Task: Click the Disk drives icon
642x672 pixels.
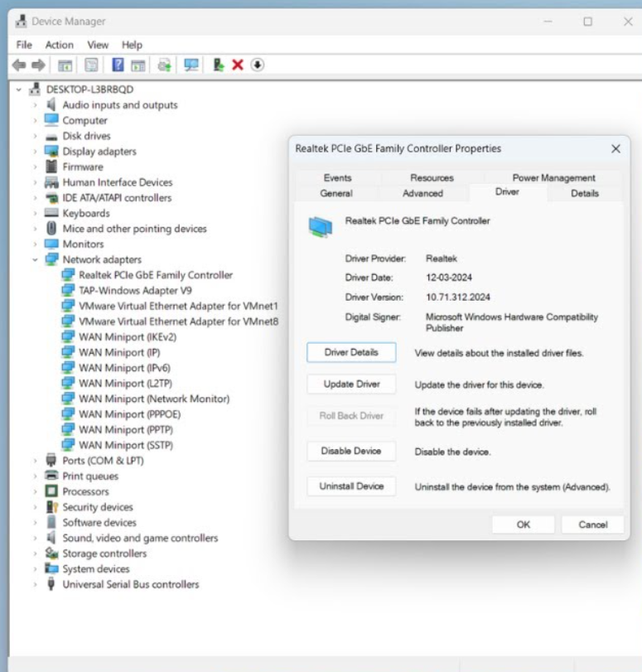Action: coord(51,137)
